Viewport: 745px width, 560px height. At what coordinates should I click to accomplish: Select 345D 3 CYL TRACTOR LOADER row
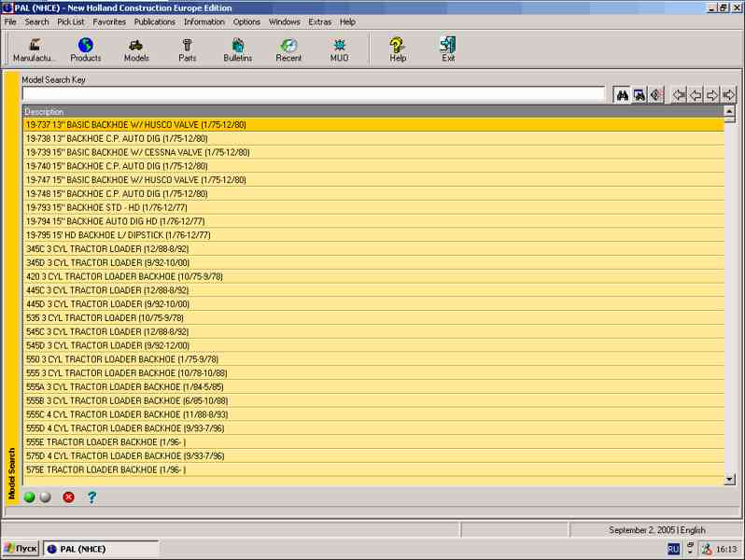[373, 262]
